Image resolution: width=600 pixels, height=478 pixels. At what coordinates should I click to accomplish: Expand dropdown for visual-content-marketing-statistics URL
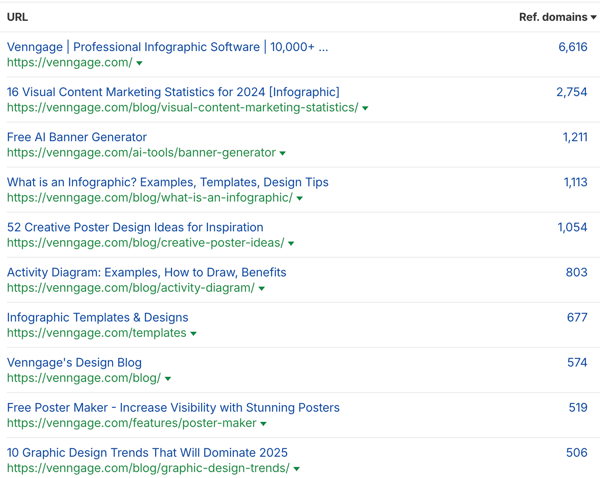pyautogui.click(x=365, y=108)
